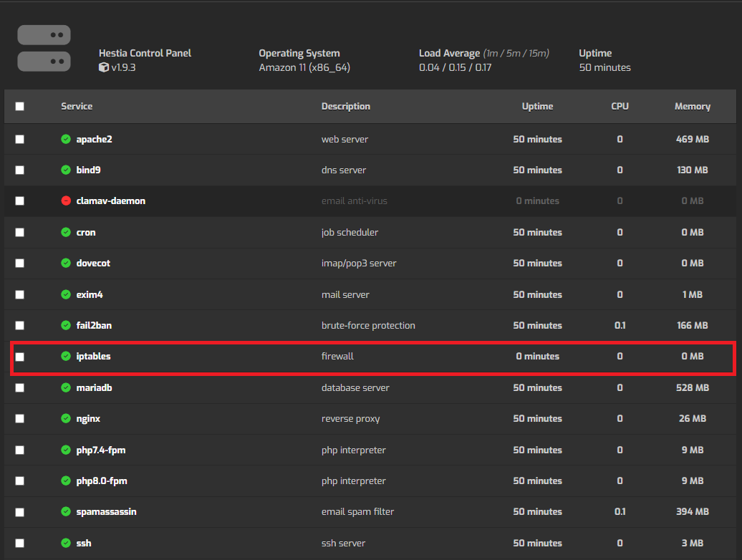Check the spamassassin row checkbox
742x560 pixels.
(19, 512)
